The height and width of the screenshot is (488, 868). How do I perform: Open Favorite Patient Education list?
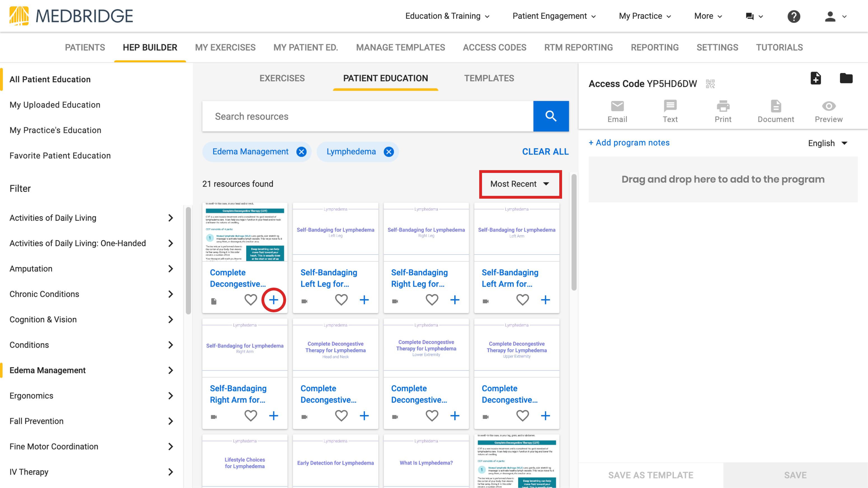[x=60, y=156]
